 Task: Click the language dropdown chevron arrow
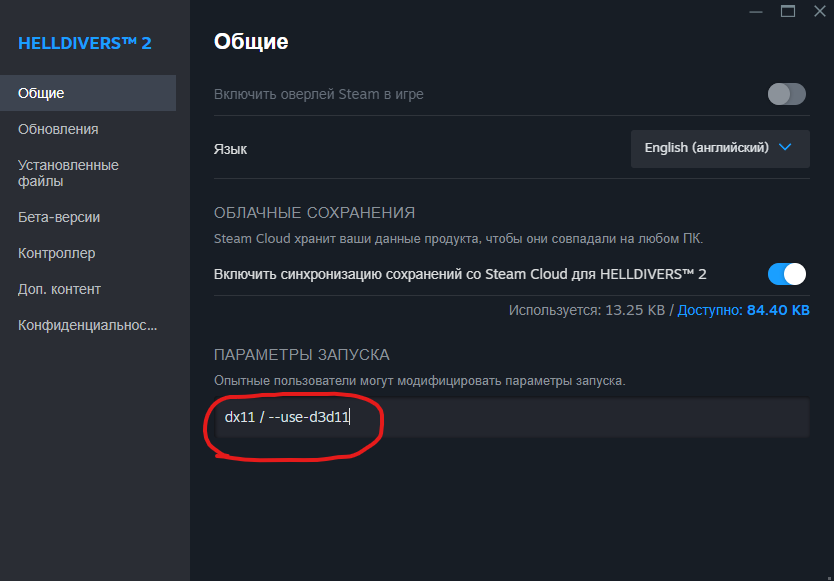click(785, 147)
